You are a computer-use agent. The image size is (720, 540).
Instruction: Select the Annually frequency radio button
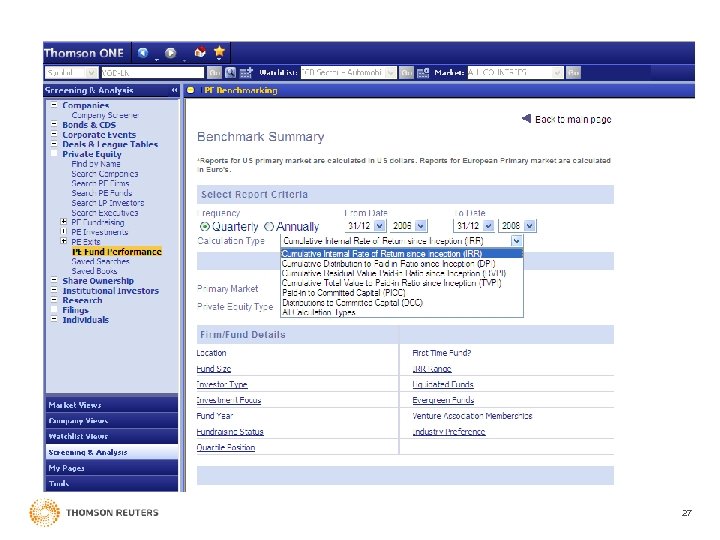pyautogui.click(x=269, y=226)
